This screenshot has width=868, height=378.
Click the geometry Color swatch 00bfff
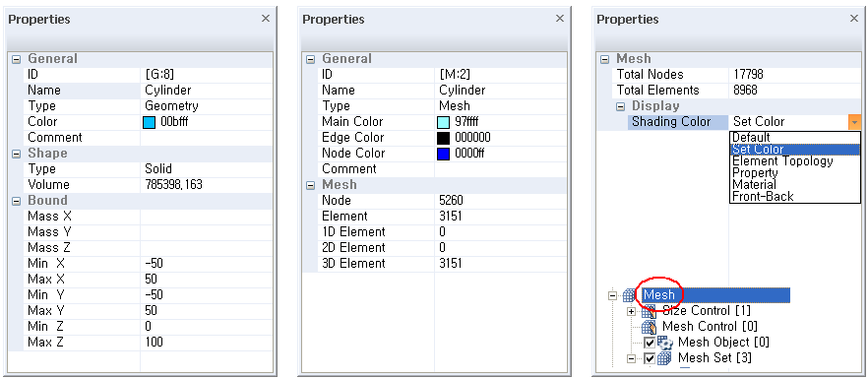[149, 122]
